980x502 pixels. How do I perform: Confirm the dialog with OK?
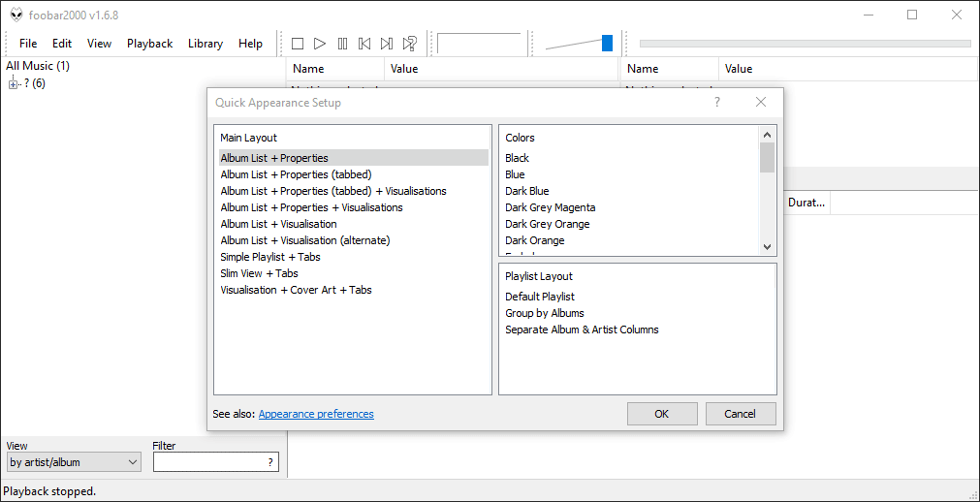click(662, 414)
